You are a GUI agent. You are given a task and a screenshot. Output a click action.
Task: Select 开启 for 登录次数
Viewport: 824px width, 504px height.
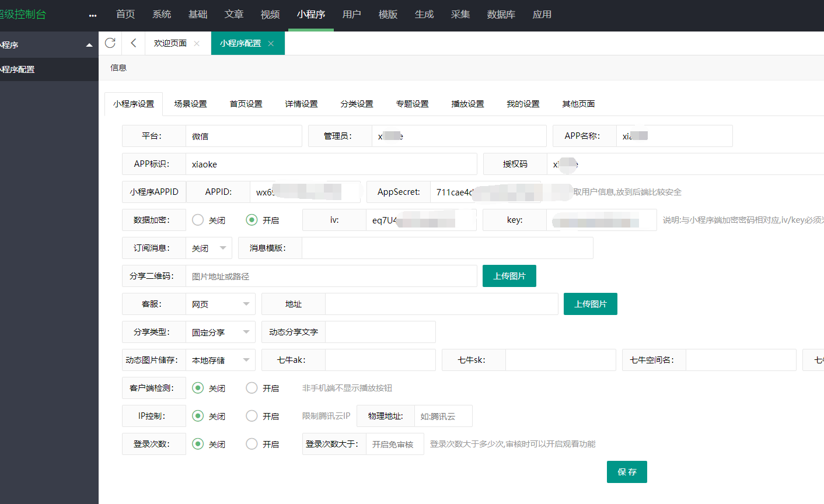[251, 444]
